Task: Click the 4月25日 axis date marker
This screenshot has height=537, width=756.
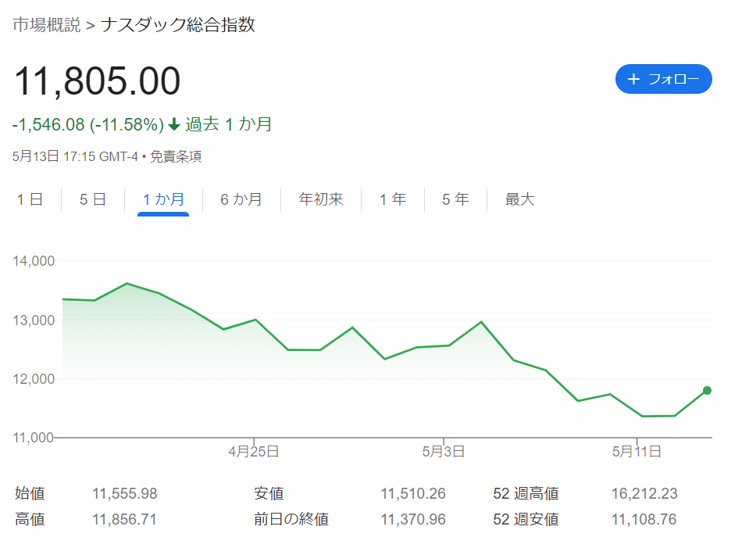Action: point(254,452)
